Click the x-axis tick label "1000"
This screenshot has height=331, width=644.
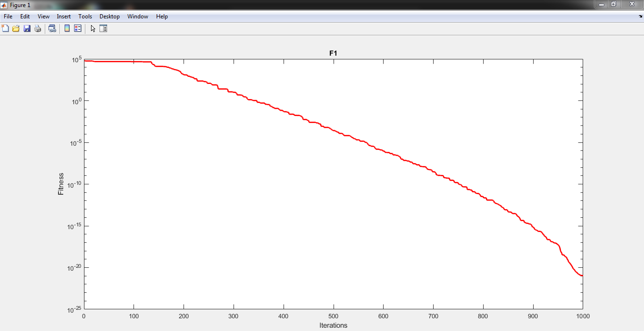583,316
